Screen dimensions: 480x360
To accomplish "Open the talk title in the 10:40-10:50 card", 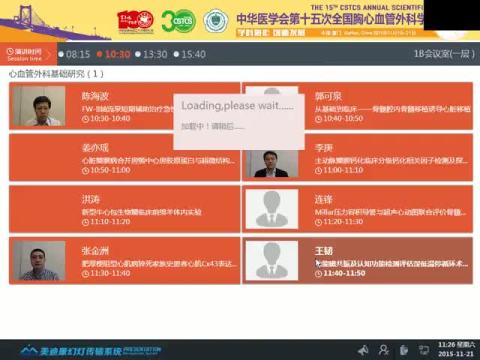I will 393,109.
